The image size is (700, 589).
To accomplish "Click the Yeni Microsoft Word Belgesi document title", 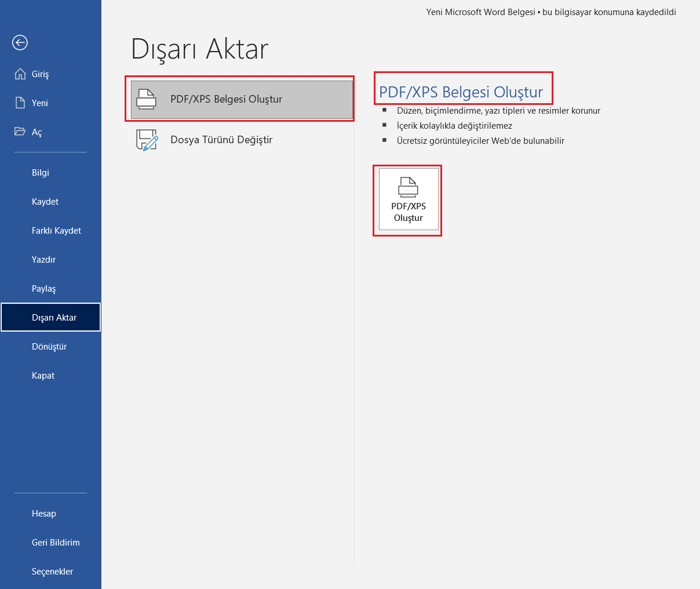I will 481,12.
